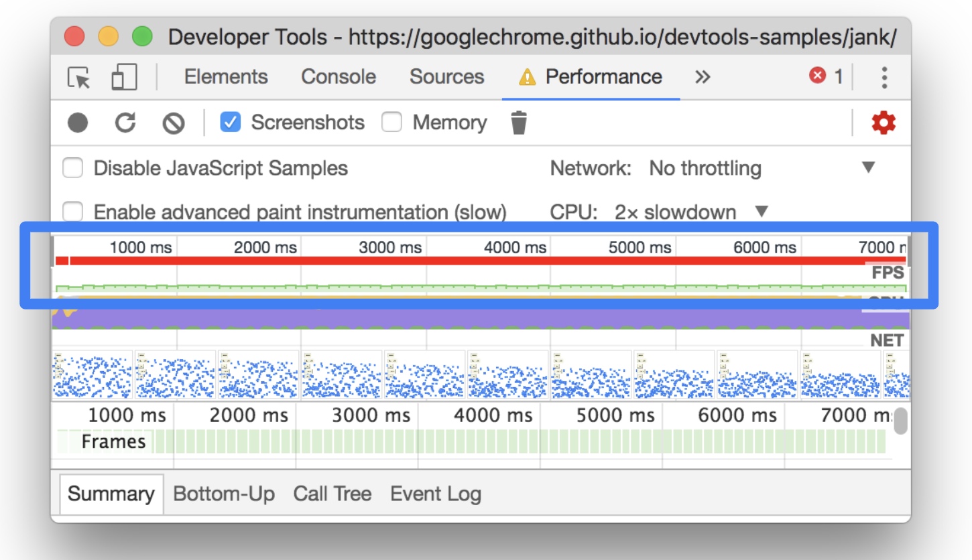
Task: Check Disable JavaScript Samples
Action: pos(72,167)
